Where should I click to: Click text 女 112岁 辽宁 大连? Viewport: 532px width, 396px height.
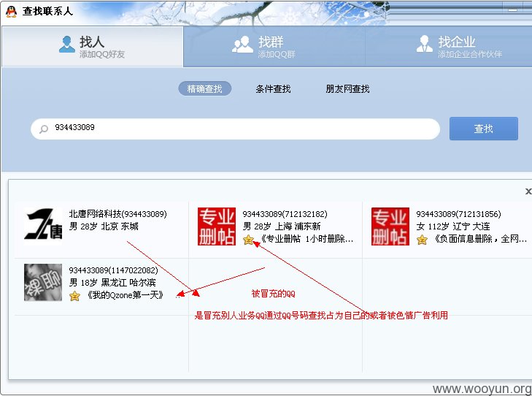pos(453,226)
